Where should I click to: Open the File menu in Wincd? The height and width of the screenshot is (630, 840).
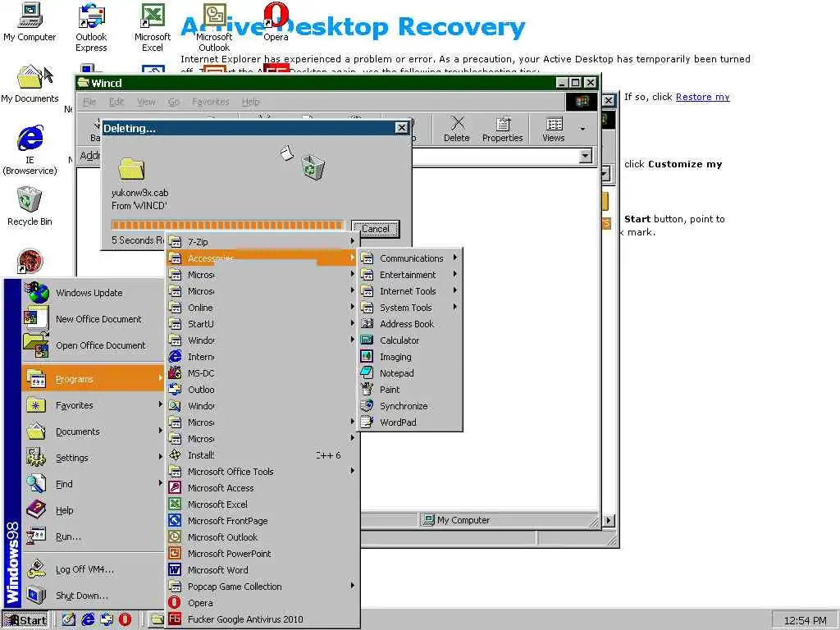pyautogui.click(x=90, y=102)
